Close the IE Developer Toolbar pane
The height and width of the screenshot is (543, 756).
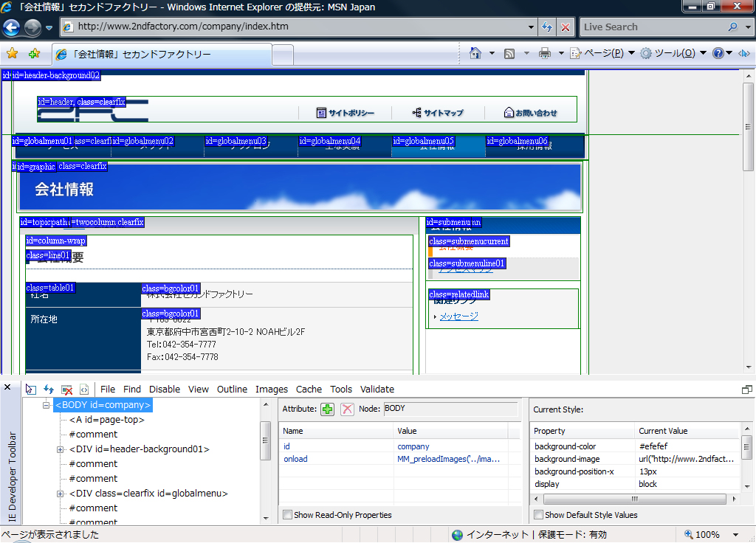(7, 387)
